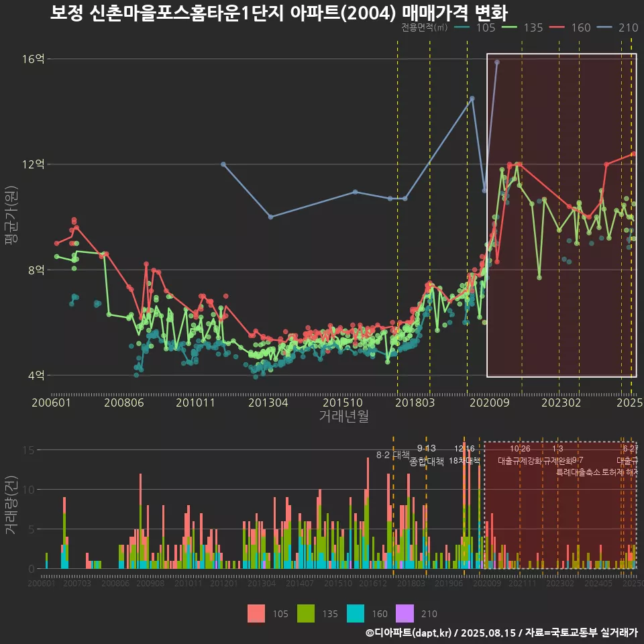The width and height of the screenshot is (644, 644).
Task: Select the olive-green 135 swatch in the volume legend
Action: pyautogui.click(x=306, y=614)
